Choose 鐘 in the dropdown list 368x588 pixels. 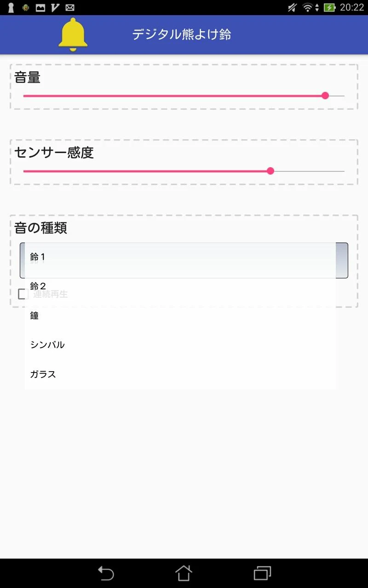(179, 316)
